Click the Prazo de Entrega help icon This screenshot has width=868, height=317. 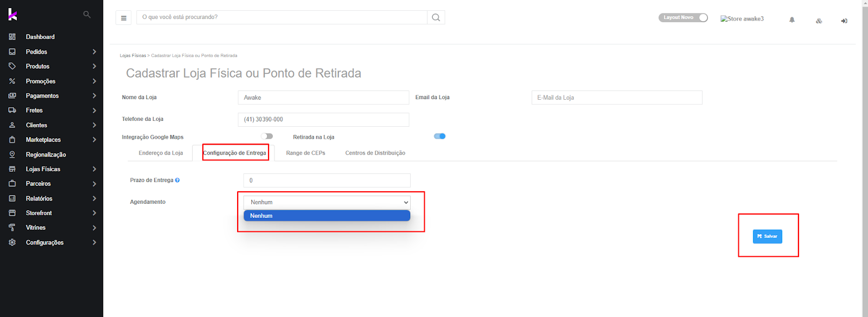(177, 180)
